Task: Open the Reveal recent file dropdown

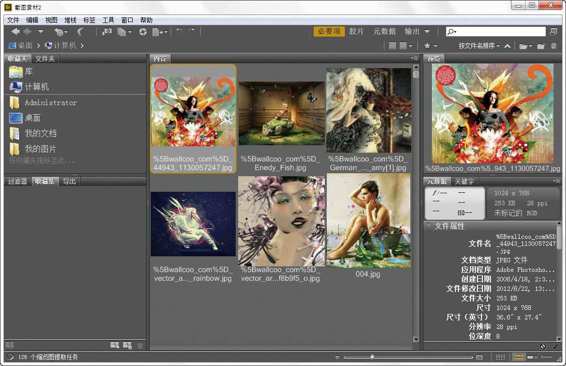Action: (61, 32)
